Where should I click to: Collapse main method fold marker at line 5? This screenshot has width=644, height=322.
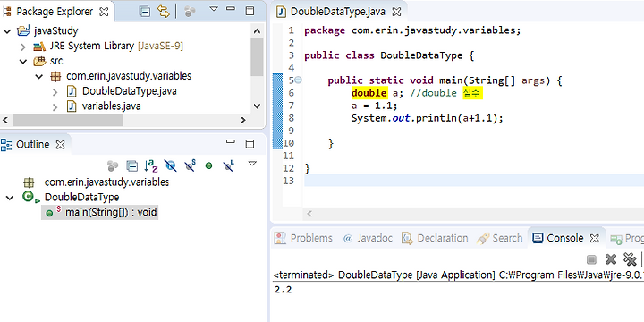tap(298, 80)
